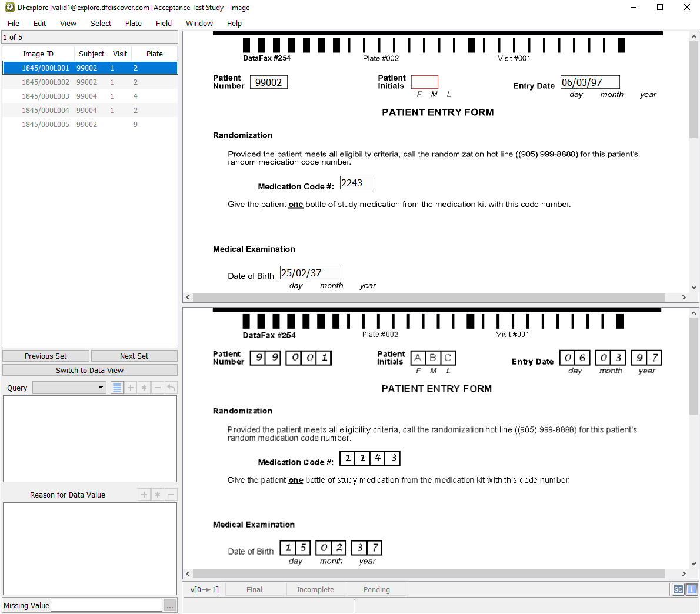This screenshot has height=614, width=700.
Task: Set record status to Final
Action: [x=254, y=589]
